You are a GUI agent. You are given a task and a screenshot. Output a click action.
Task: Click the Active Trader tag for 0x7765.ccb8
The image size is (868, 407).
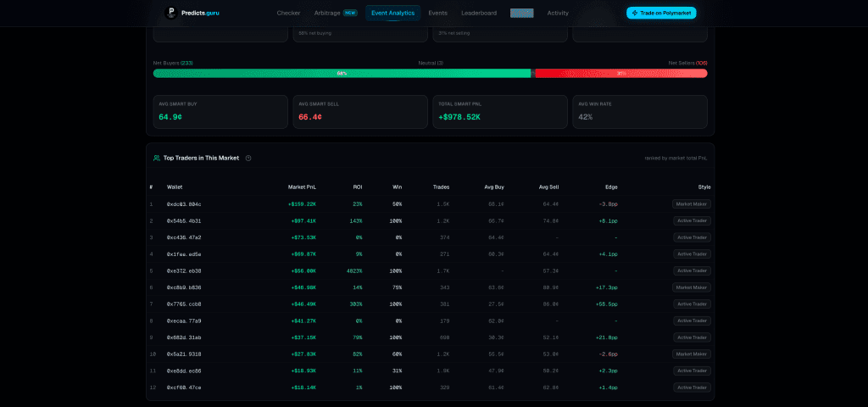coord(692,304)
